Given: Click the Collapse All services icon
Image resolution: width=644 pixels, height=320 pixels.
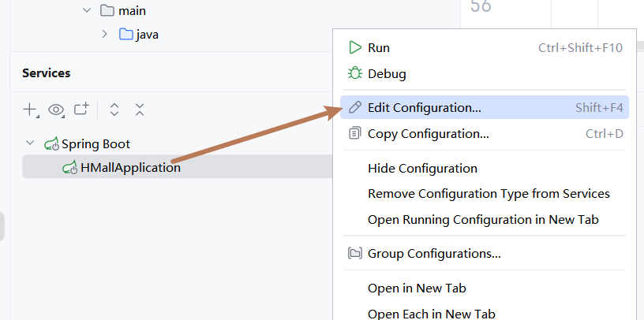Looking at the screenshot, I should coord(140,110).
